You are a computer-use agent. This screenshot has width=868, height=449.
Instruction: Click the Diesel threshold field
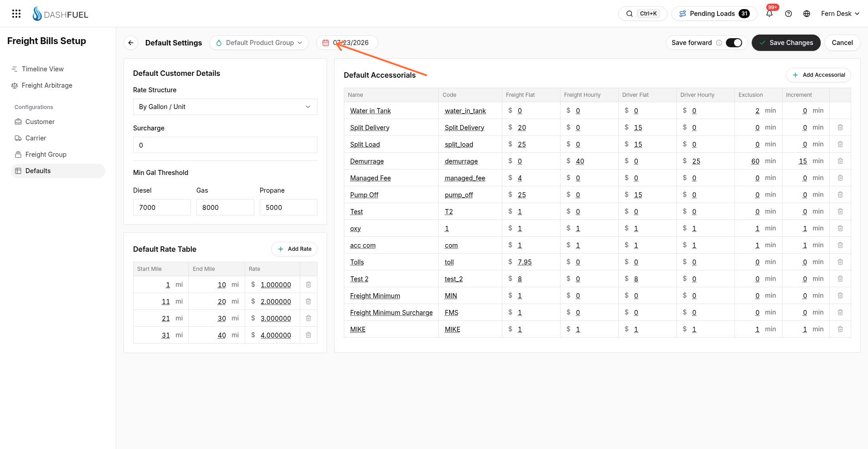(162, 207)
